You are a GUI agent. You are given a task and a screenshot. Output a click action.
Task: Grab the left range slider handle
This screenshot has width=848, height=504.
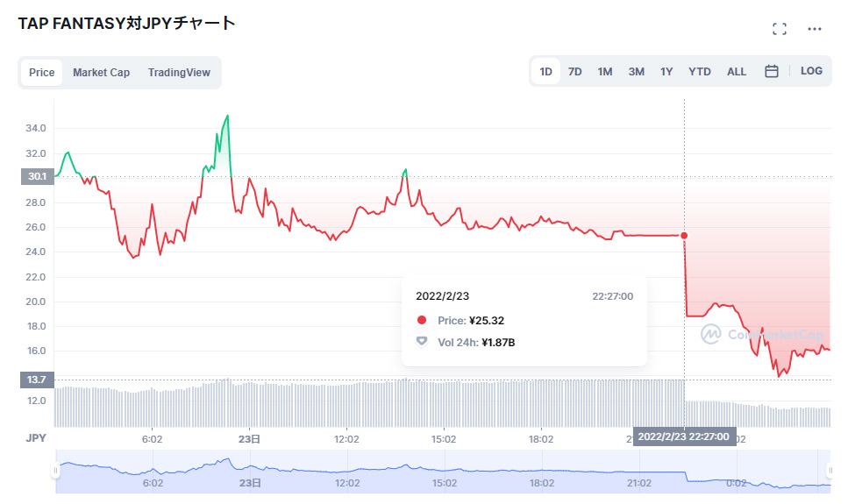[55, 471]
